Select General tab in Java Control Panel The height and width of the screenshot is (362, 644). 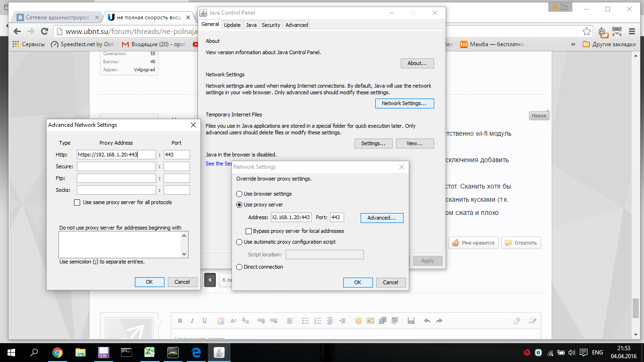(210, 24)
